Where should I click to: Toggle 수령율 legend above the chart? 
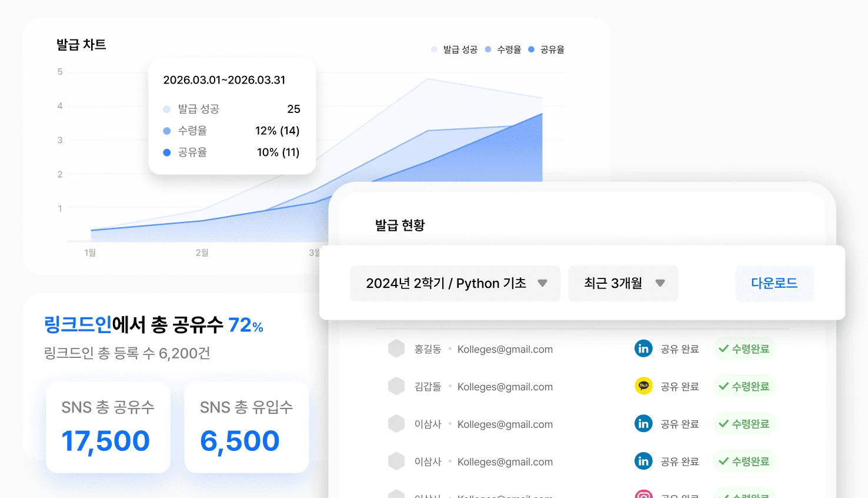coord(503,49)
